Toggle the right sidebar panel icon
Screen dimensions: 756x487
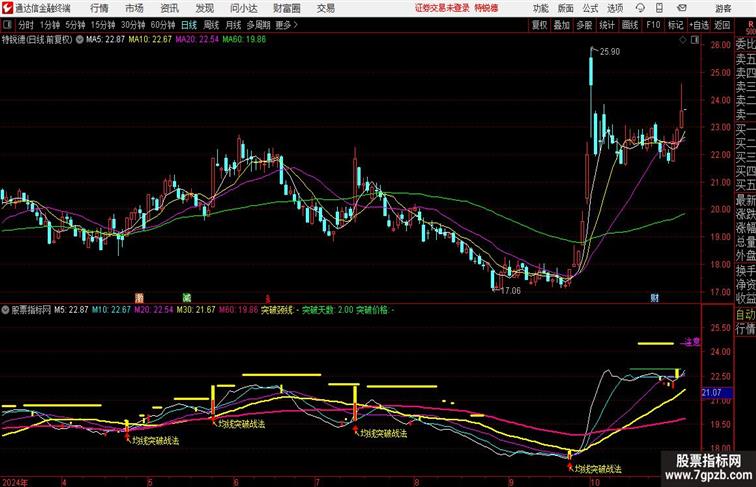coord(695,40)
